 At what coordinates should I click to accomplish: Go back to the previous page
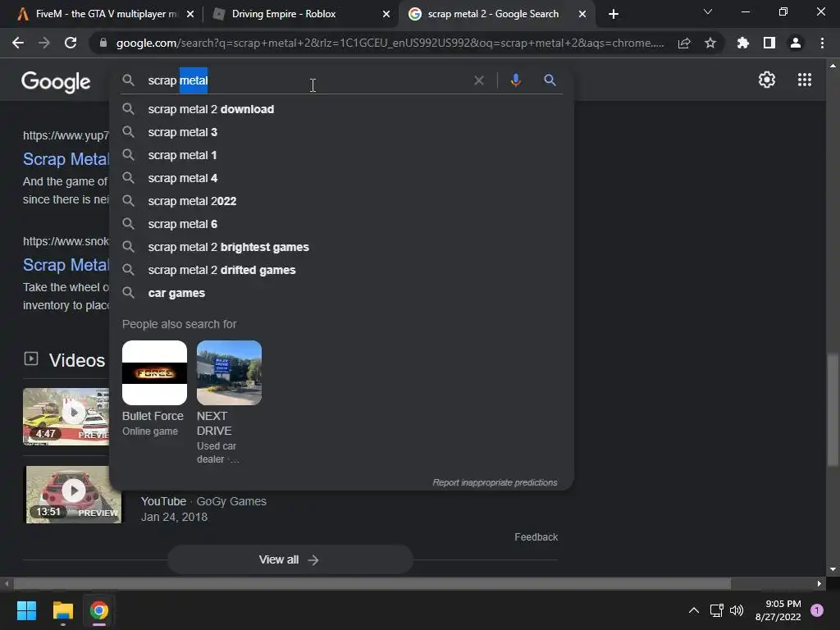coord(18,43)
